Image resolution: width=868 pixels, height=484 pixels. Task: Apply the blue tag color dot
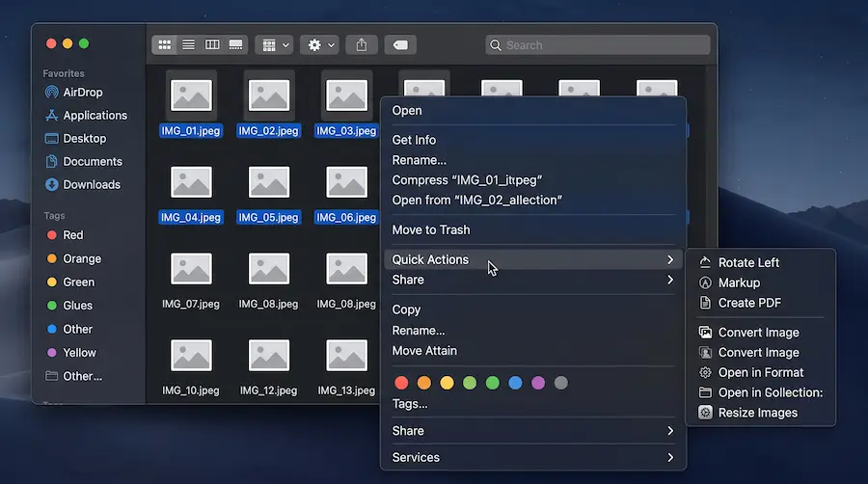pos(515,383)
